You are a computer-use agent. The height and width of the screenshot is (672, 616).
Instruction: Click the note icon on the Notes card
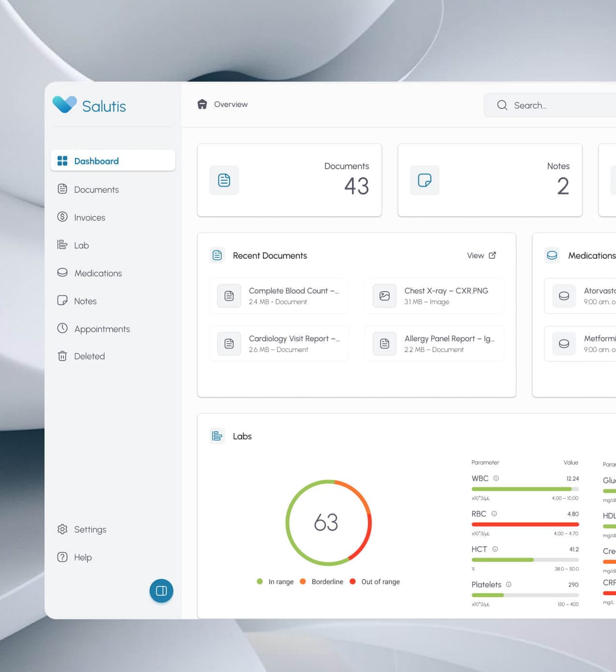click(425, 180)
